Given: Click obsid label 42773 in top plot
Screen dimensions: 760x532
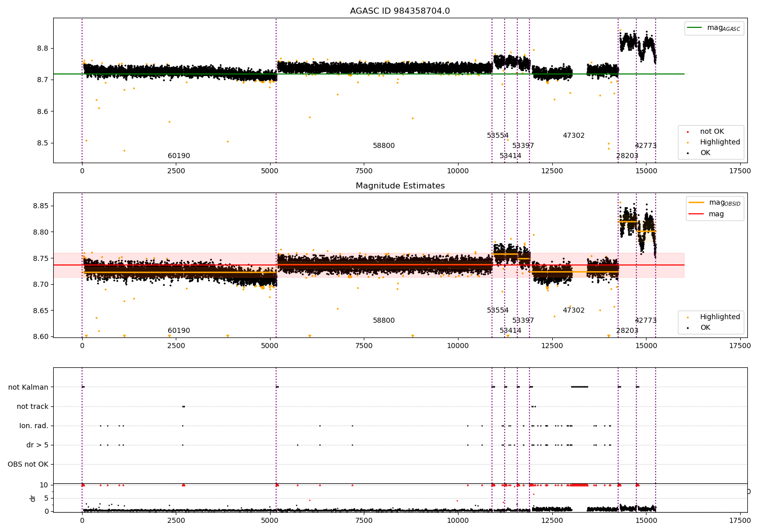Looking at the screenshot, I should pyautogui.click(x=645, y=145).
